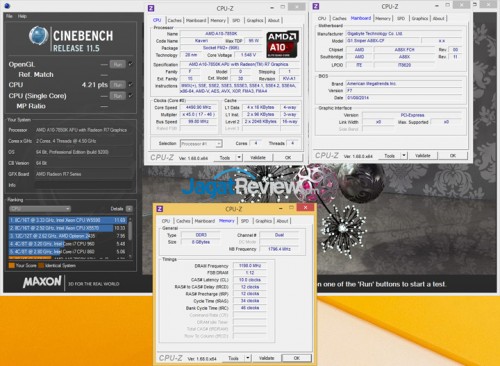Switch to Graphics tab in Memory CPU-Z window
500x366 pixels.
[x=264, y=221]
